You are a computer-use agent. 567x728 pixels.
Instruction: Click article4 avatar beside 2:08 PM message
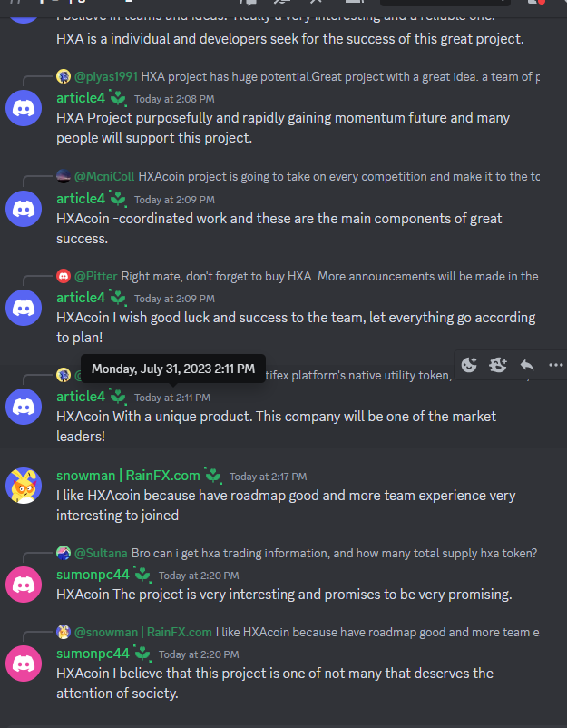(x=24, y=108)
